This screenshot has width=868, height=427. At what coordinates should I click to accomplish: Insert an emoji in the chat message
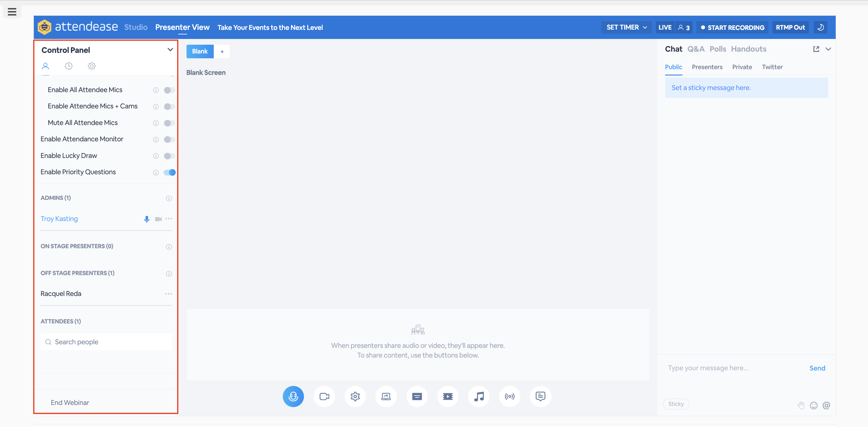click(814, 406)
